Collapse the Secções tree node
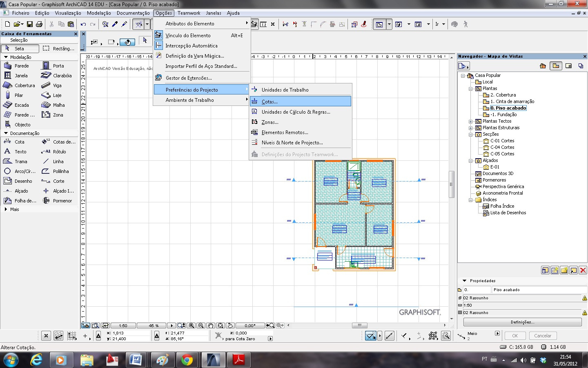This screenshot has width=588, height=368. (x=471, y=135)
